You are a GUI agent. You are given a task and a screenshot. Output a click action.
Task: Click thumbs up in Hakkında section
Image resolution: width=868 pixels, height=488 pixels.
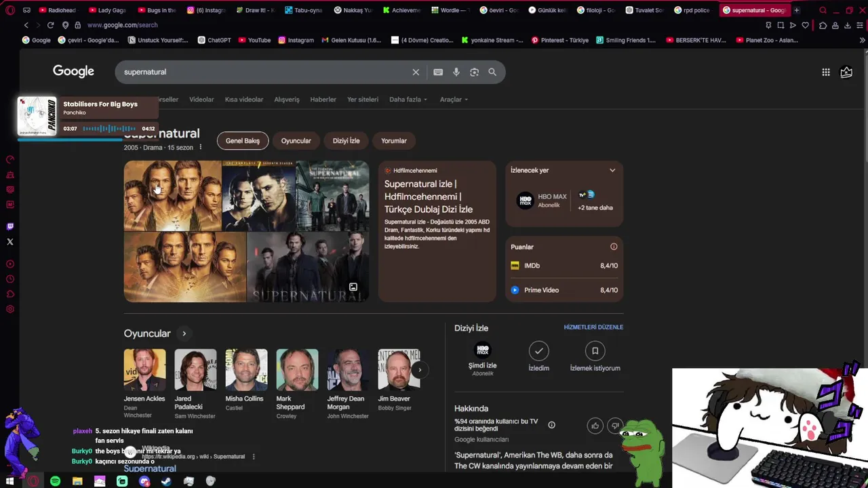(595, 426)
